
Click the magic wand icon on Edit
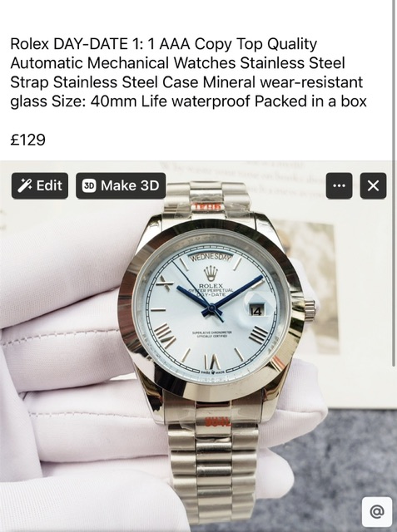pyautogui.click(x=25, y=185)
